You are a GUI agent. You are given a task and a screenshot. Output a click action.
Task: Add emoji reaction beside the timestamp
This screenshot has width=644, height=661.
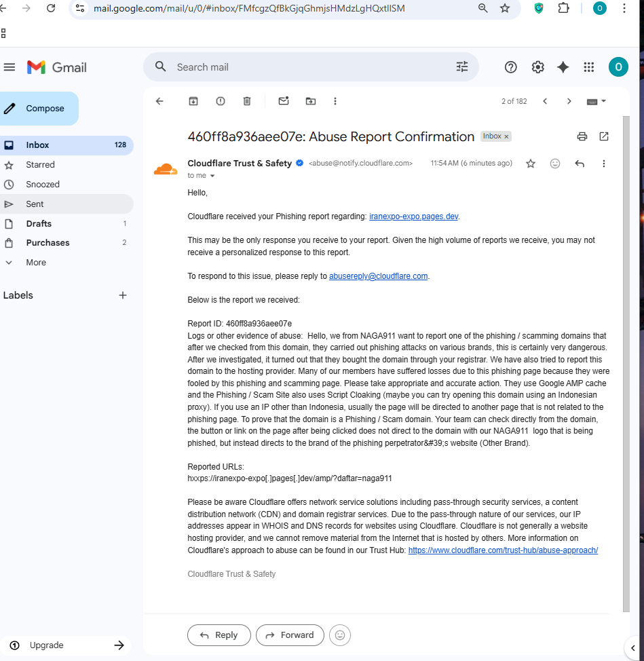pos(555,164)
